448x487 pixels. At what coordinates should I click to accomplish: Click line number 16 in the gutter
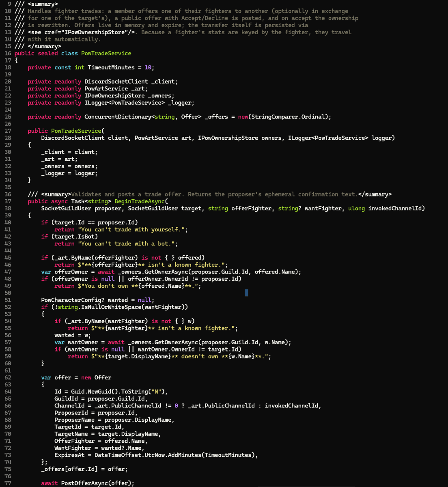(x=8, y=54)
